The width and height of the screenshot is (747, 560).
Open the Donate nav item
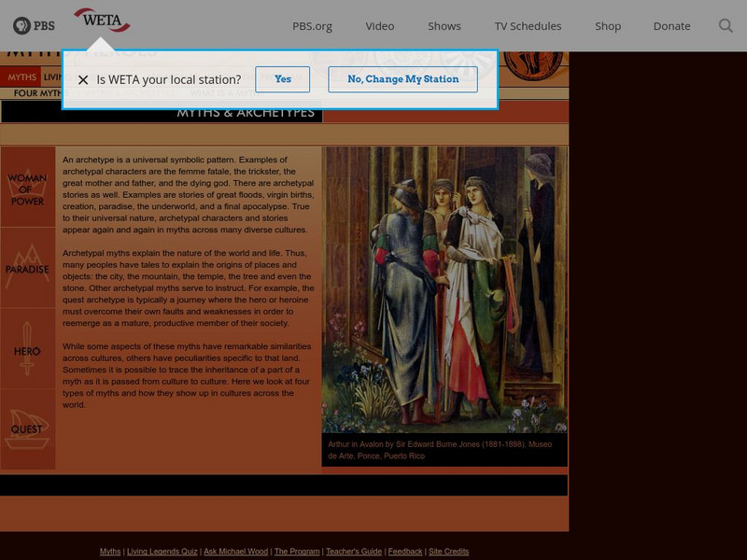[671, 26]
